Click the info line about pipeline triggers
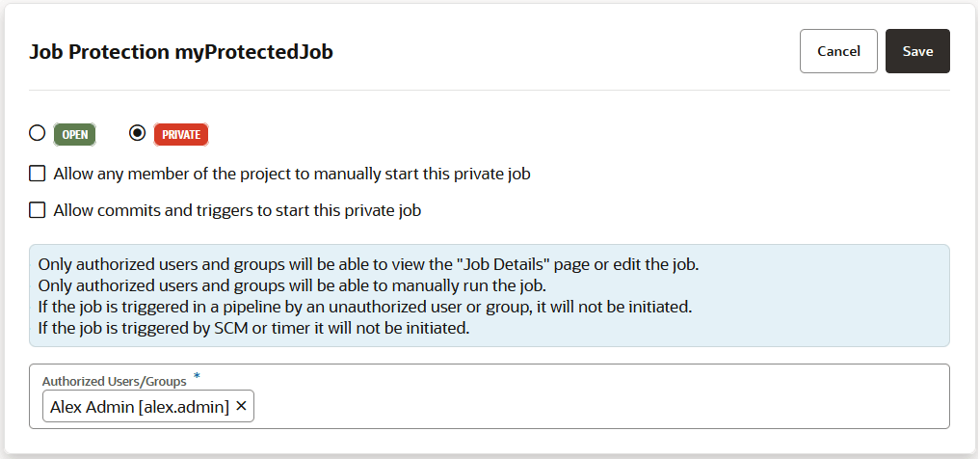Image resolution: width=980 pixels, height=459 pixels. (365, 307)
